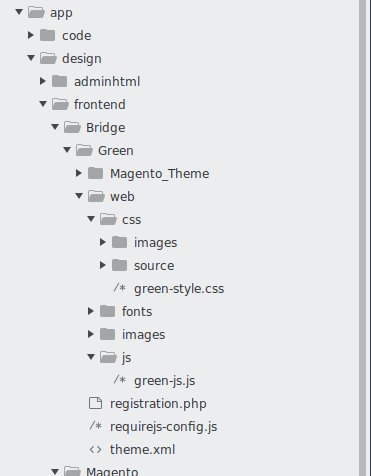Click the requirejs-config.js file type icon

tap(95, 425)
